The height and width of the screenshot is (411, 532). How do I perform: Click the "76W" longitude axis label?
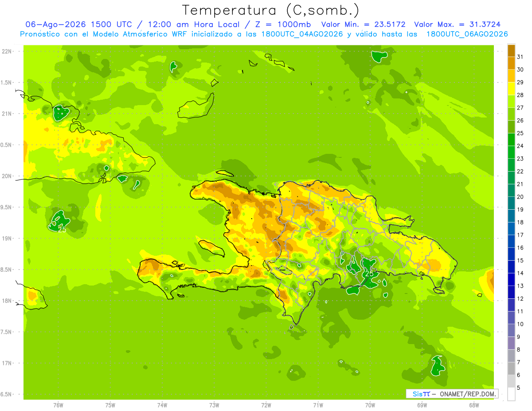click(58, 405)
